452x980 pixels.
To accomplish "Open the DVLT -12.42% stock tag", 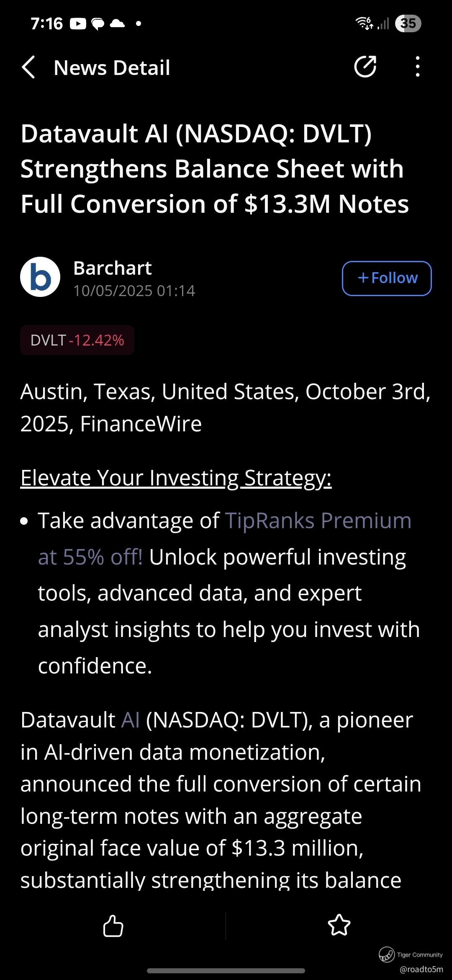I will point(77,340).
